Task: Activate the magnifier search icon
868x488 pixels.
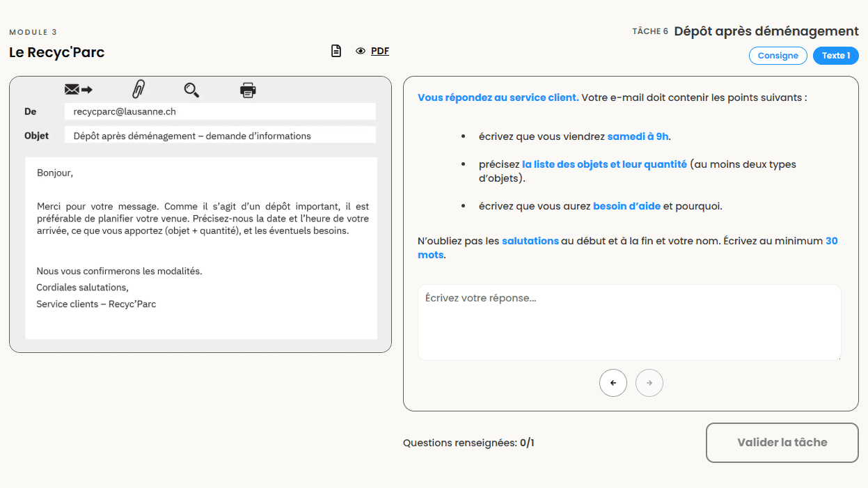Action: point(192,90)
